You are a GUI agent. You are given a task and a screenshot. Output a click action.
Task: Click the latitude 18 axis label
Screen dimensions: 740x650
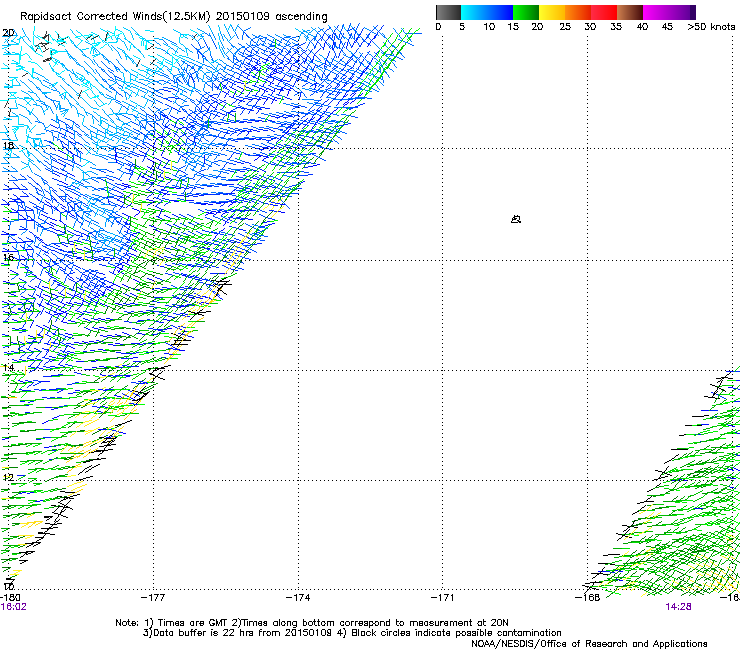(x=8, y=145)
